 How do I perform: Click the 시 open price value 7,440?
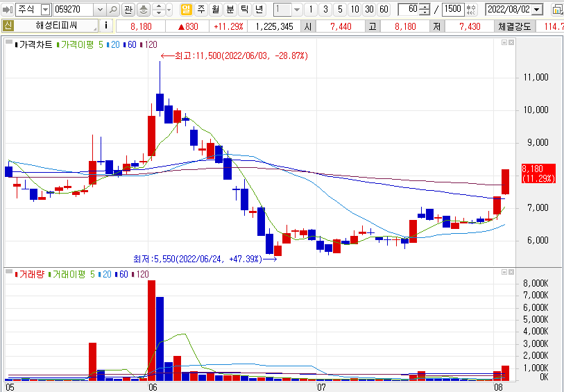341,26
